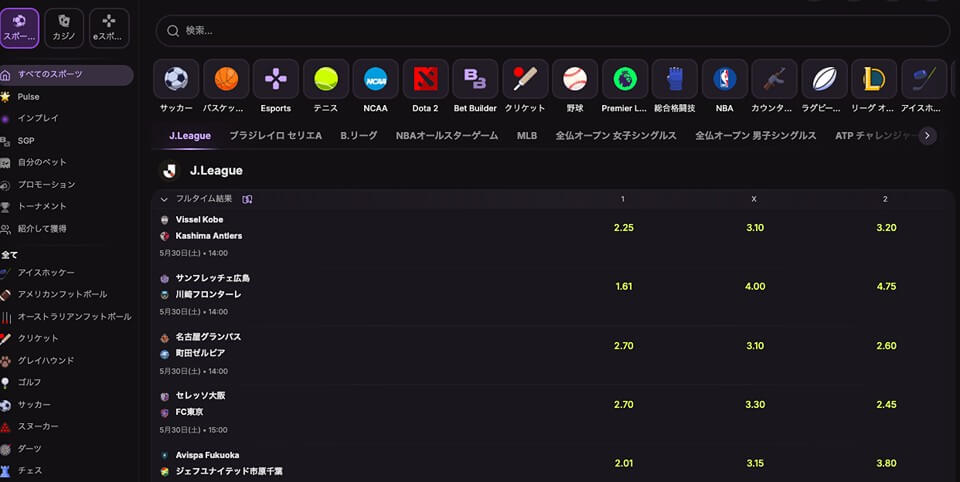Switch to the NBAオールスターゲーム tab
Image resolution: width=960 pixels, height=482 pixels.
(x=447, y=136)
